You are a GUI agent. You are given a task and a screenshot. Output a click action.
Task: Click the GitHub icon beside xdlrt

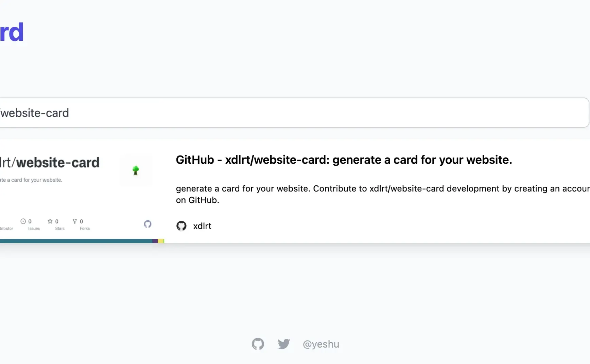click(181, 226)
